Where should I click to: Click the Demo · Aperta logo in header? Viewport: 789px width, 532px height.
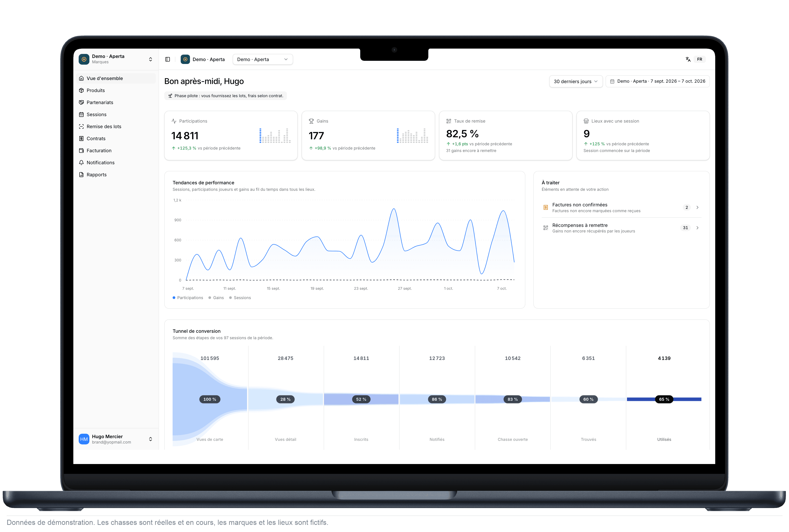[x=185, y=59]
